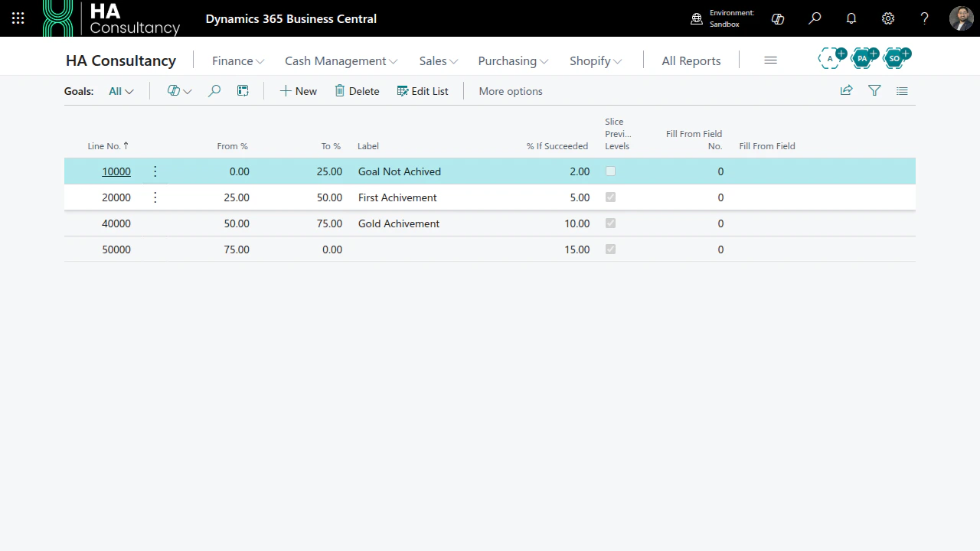The width and height of the screenshot is (980, 551).
Task: Expand the Finance menu
Action: pos(238,60)
